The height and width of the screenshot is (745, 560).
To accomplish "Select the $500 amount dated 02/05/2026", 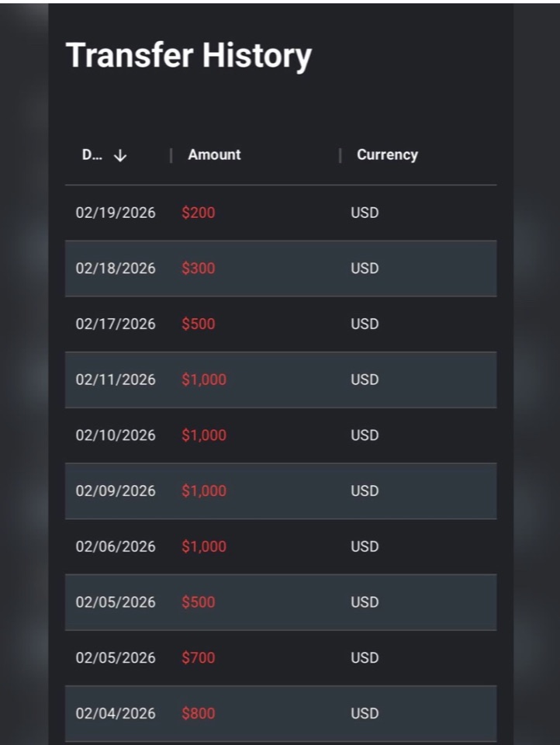I will coord(198,602).
